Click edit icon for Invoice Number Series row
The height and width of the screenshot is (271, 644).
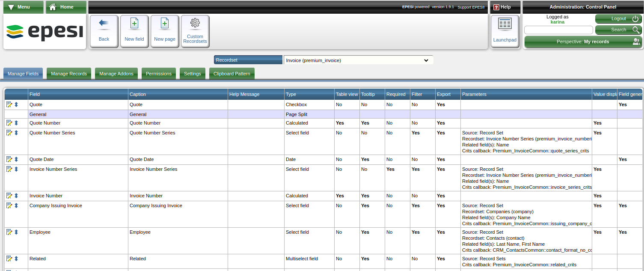[9, 169]
